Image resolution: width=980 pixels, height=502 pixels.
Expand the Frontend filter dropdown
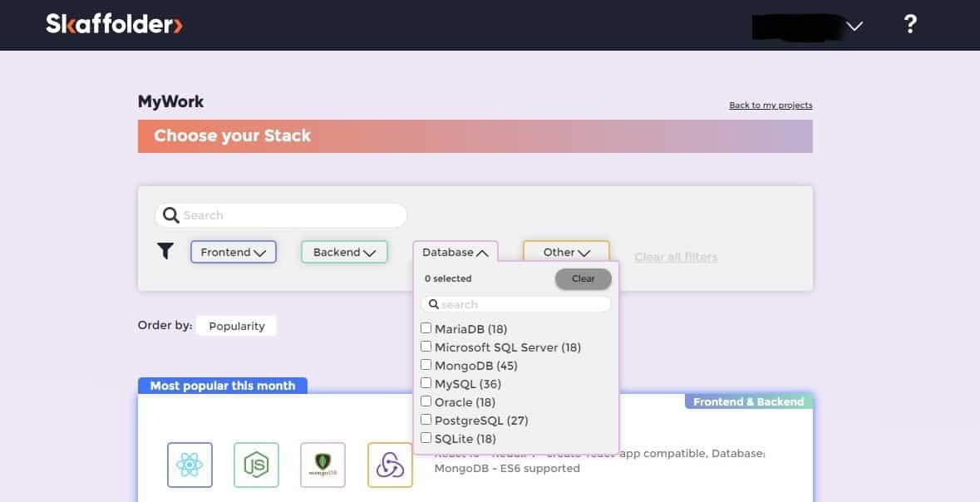(x=234, y=252)
